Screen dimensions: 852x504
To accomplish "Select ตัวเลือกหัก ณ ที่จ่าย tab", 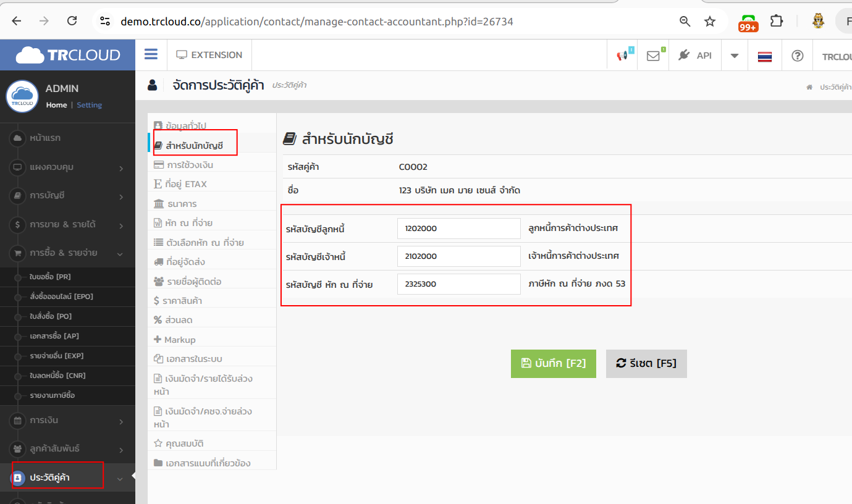I will point(212,243).
